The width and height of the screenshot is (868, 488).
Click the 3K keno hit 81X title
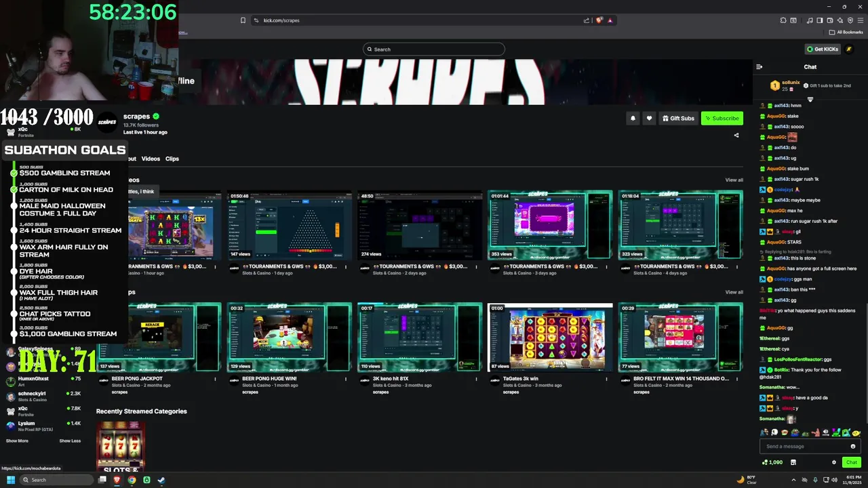pos(391,379)
